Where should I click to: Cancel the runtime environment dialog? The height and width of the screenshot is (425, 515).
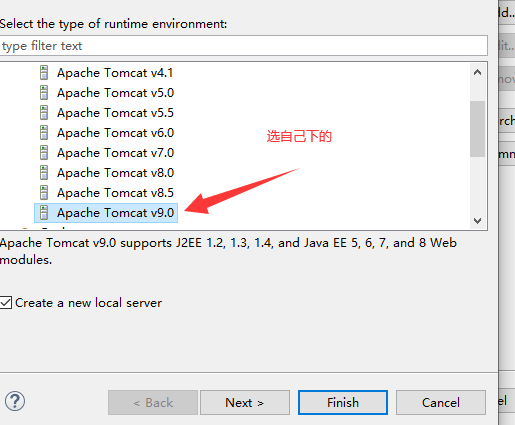[441, 403]
